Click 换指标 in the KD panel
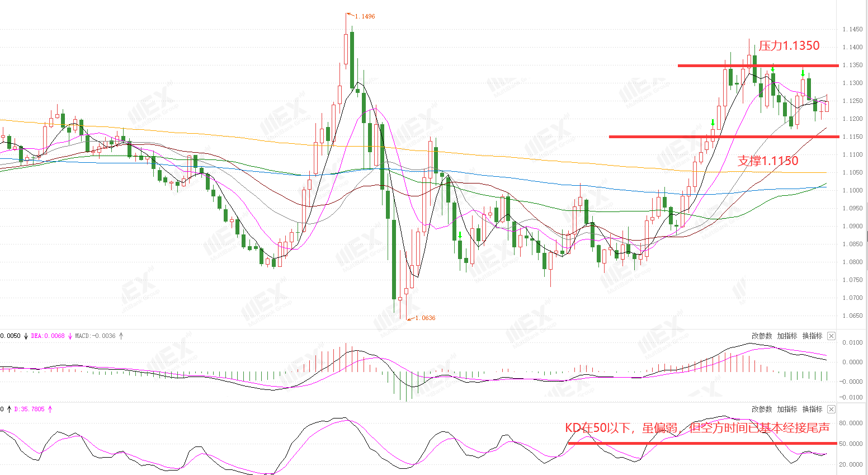Viewport: 868px width, 475px height. [812, 409]
